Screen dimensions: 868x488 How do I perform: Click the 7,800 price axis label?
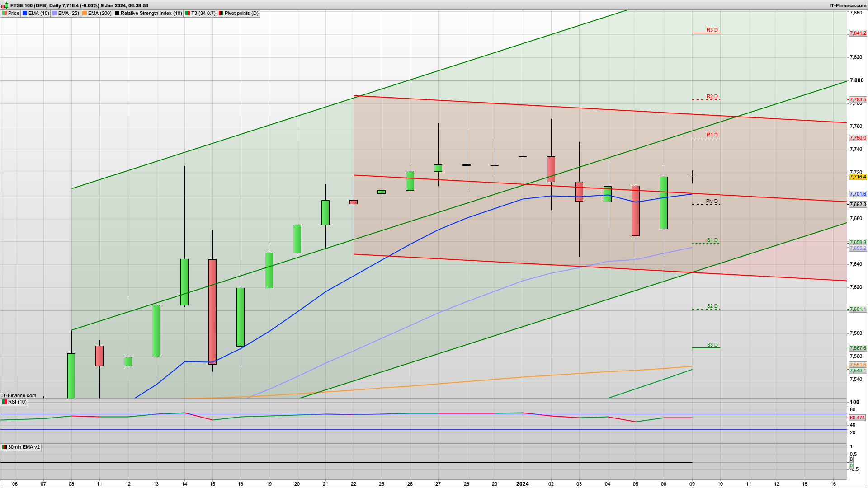tap(857, 80)
